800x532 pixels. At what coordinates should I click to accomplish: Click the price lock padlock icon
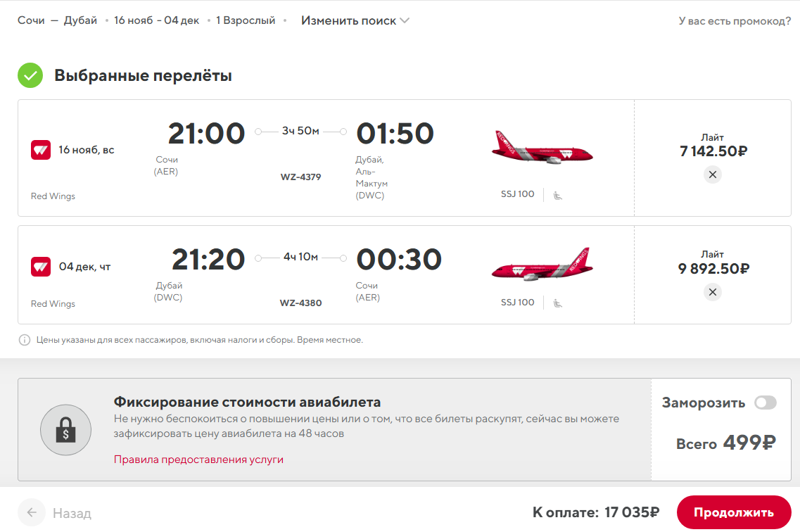click(66, 429)
